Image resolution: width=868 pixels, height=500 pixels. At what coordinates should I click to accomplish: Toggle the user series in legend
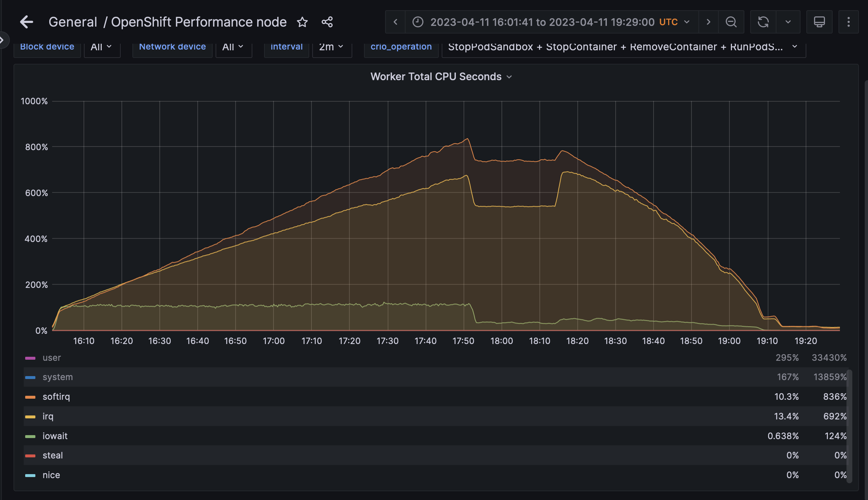[52, 358]
